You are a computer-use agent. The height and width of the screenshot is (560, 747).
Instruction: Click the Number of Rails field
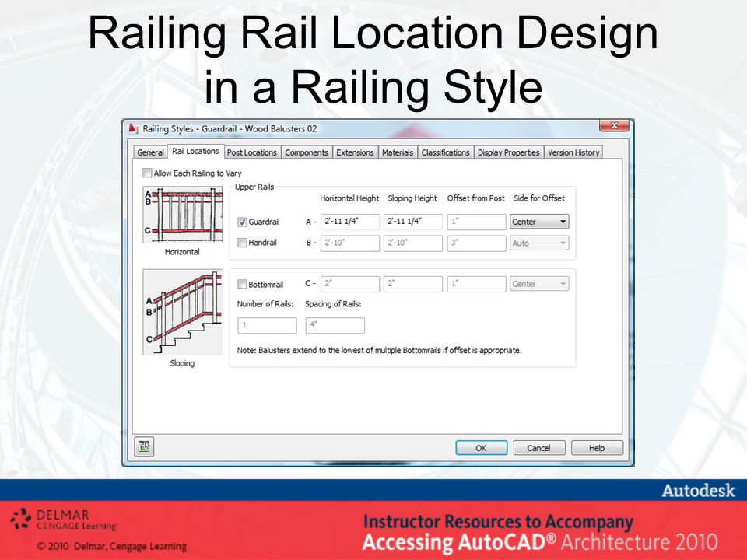pyautogui.click(x=267, y=325)
